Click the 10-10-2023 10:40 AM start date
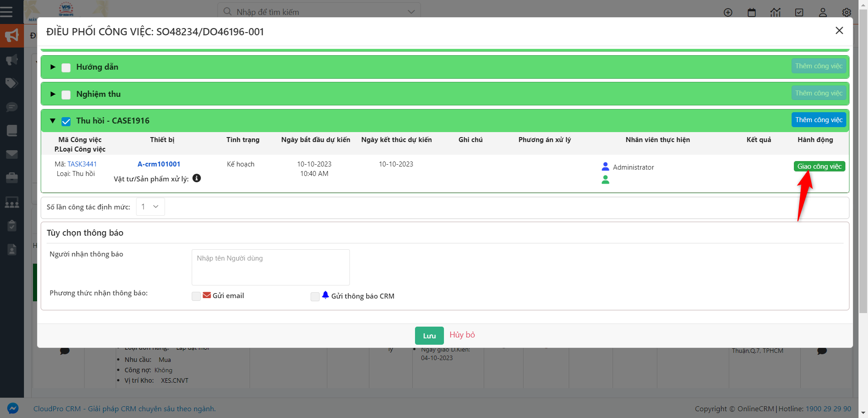The width and height of the screenshot is (868, 418). pos(314,169)
